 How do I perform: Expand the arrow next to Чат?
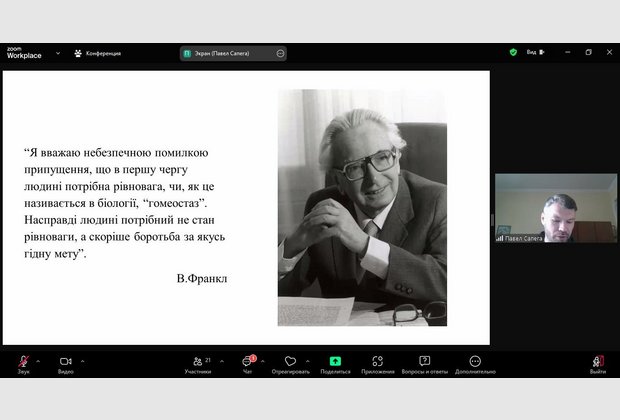[264, 360]
